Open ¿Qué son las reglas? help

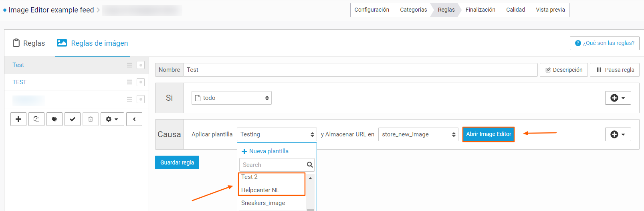coord(604,43)
